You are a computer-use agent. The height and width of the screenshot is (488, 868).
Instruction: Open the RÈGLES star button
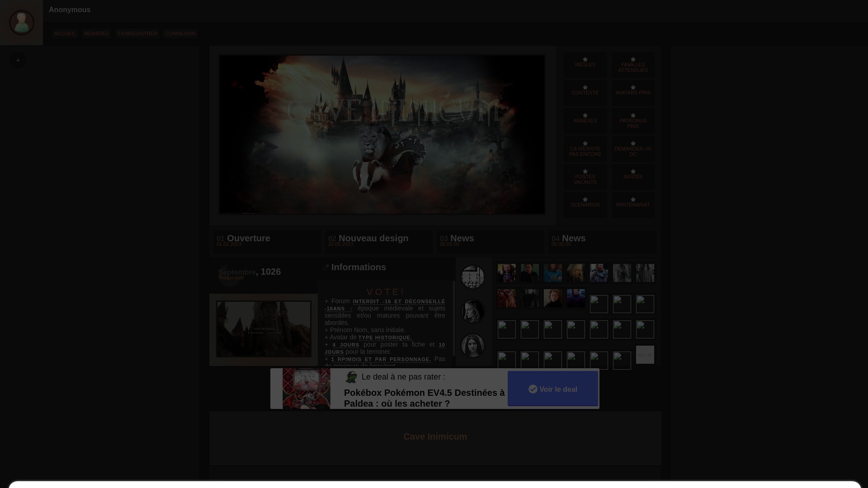585,65
